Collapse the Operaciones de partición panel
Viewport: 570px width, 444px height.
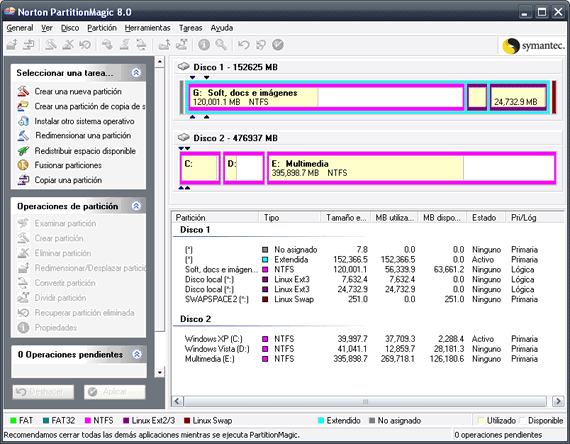(x=136, y=206)
